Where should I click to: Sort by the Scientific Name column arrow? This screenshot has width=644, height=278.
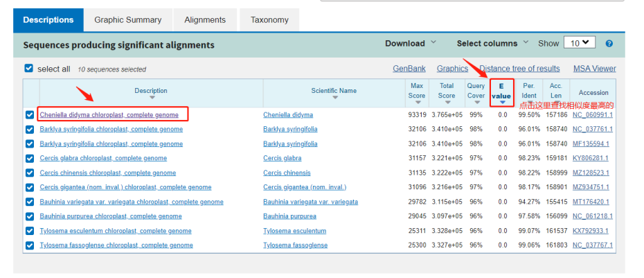pos(334,98)
